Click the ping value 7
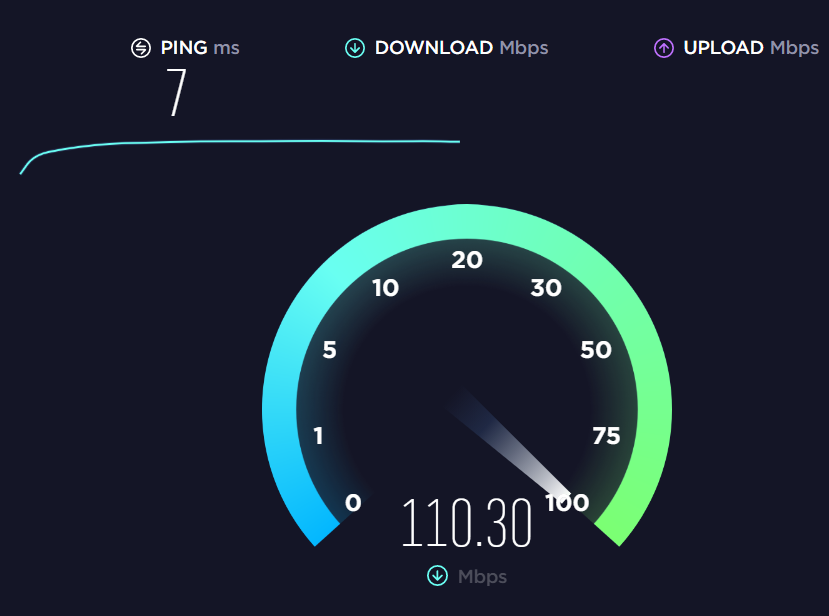Screen dimensions: 829x616 coord(177,93)
